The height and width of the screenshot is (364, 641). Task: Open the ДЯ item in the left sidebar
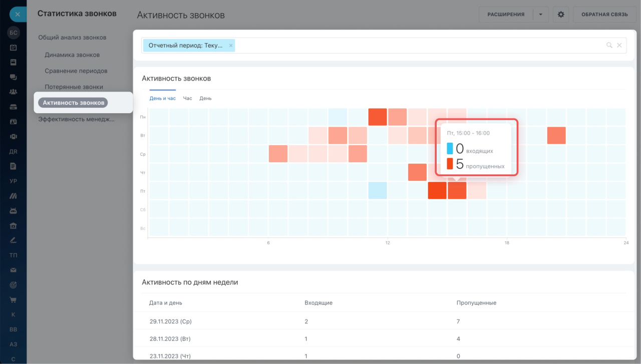click(14, 151)
